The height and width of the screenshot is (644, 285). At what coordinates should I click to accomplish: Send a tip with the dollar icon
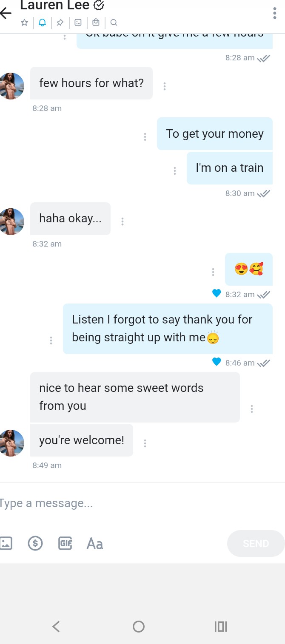tap(35, 543)
